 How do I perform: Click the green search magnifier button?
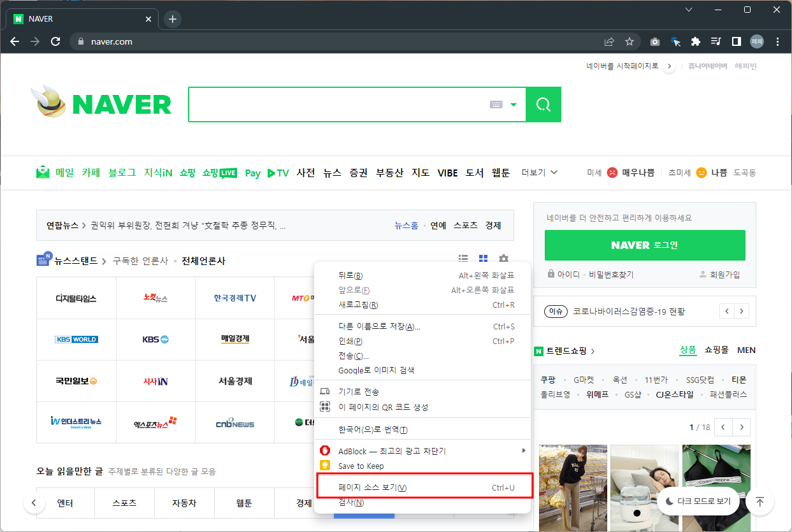click(x=543, y=104)
